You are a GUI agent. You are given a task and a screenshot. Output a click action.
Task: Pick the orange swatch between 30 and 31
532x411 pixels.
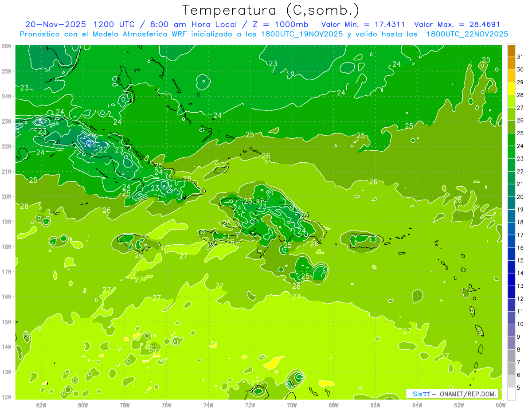511,64
